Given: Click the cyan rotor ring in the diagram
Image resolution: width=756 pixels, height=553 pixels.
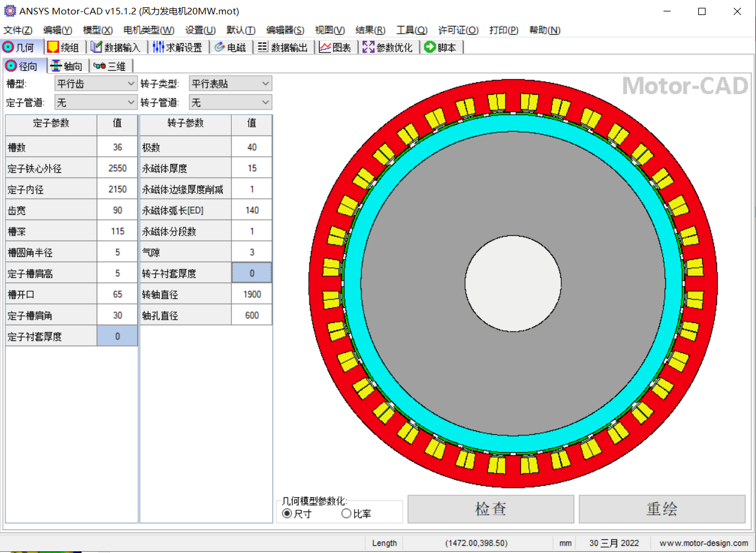Looking at the screenshot, I should point(513,123).
